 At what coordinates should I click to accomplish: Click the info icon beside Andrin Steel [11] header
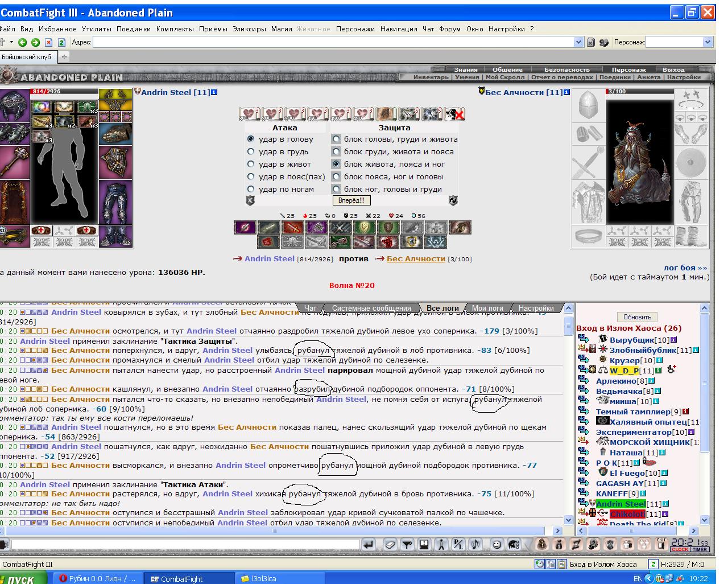pos(214,92)
